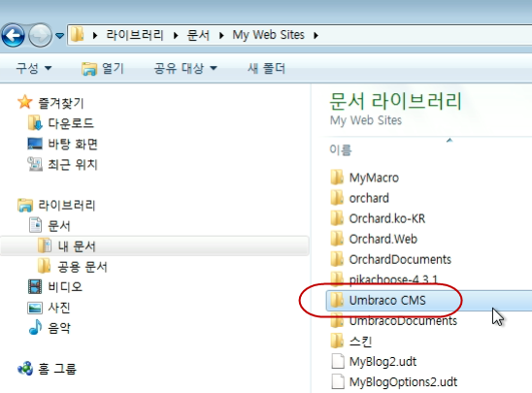Select 라이브러리 in the address bar
This screenshot has width=532, height=393.
(x=134, y=35)
